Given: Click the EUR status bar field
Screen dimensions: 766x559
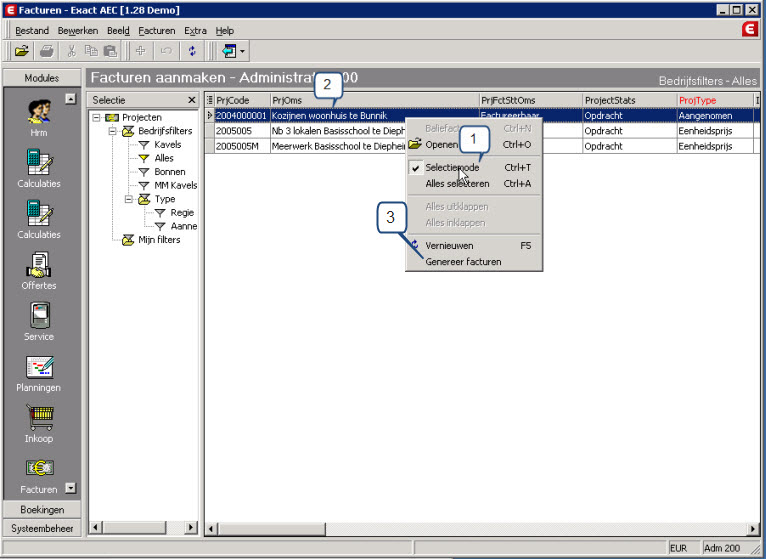Looking at the screenshot, I should point(683,548).
